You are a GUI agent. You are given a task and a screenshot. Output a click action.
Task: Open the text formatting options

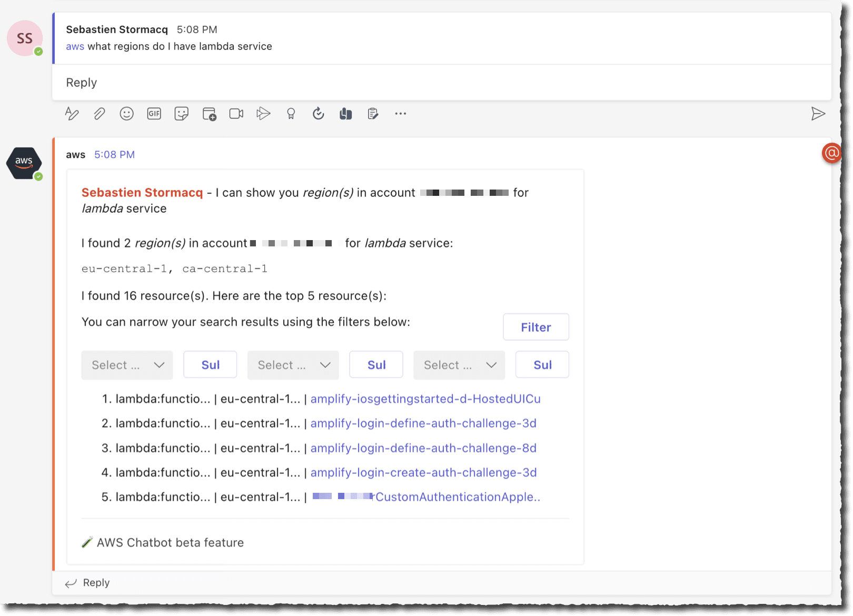pyautogui.click(x=72, y=113)
